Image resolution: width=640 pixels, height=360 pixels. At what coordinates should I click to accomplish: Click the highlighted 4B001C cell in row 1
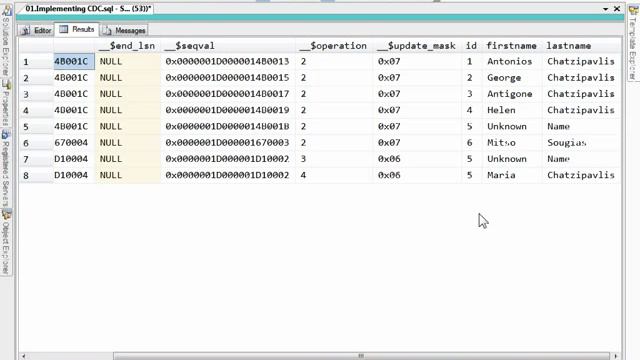click(74, 62)
